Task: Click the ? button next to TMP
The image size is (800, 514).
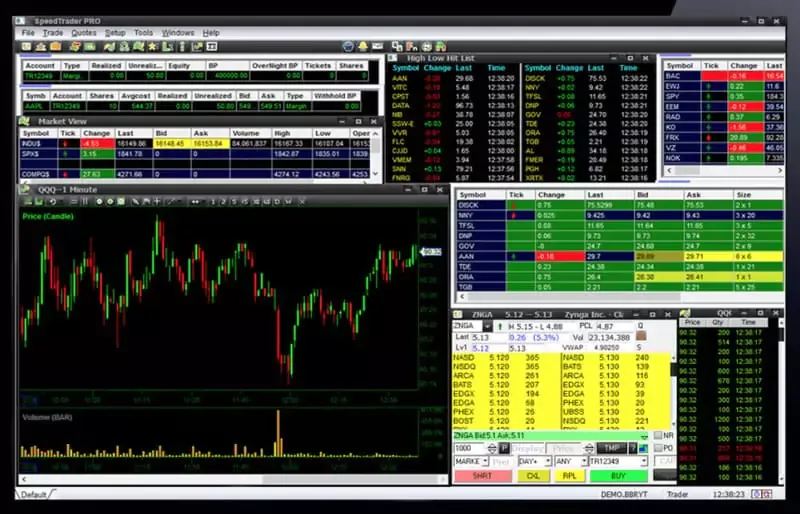Action: coord(633,449)
